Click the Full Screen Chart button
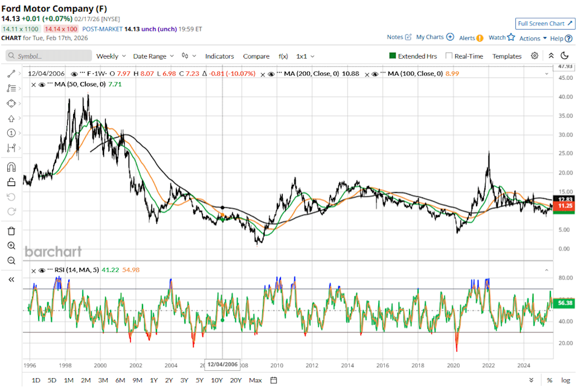The width and height of the screenshot is (580, 392). click(x=544, y=24)
